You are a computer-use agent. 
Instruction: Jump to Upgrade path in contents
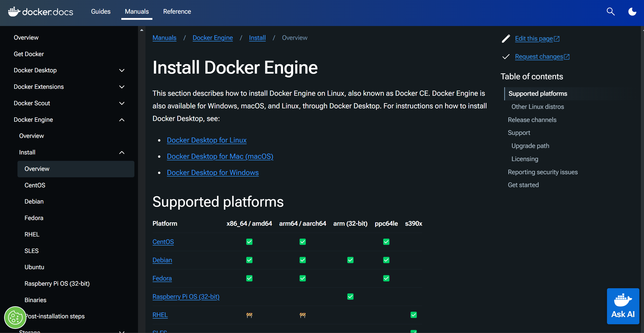[530, 146]
